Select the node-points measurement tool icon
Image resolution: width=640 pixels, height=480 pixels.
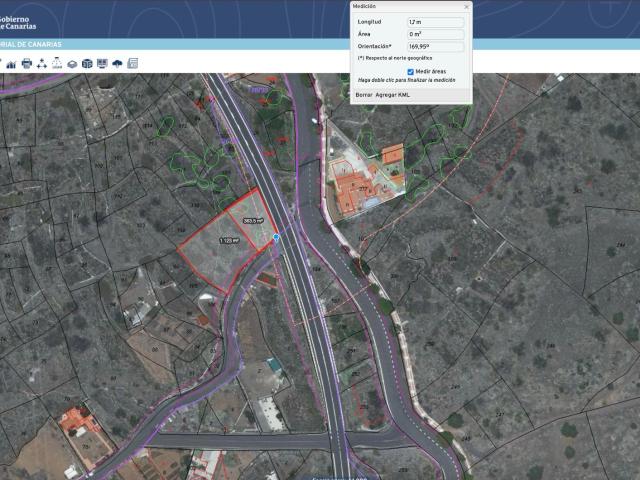click(42, 64)
